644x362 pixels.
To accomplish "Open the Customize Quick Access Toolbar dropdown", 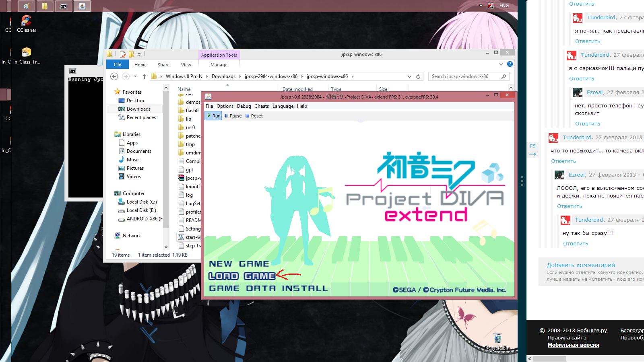I will pyautogui.click(x=139, y=54).
